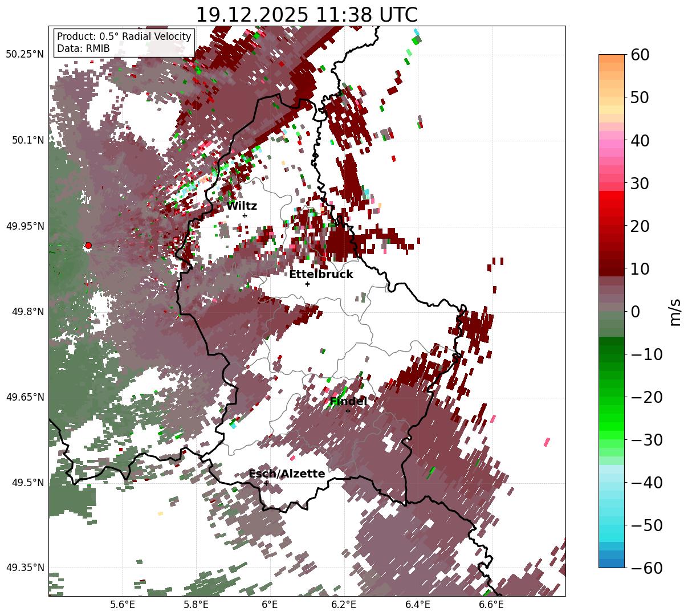Click the colorbar 60 tick label
This screenshot has width=688, height=616.
640,55
